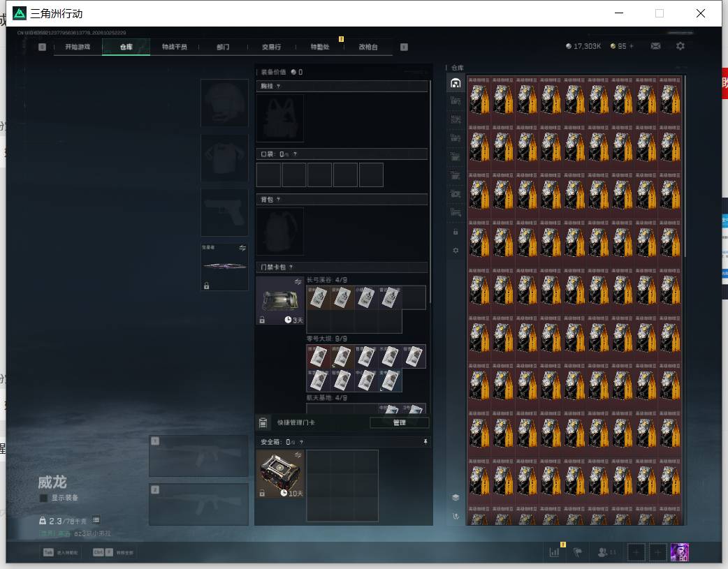The image size is (728, 569).
Task: Click the sort icon at warehouse sidebar bottom
Action: tap(456, 516)
